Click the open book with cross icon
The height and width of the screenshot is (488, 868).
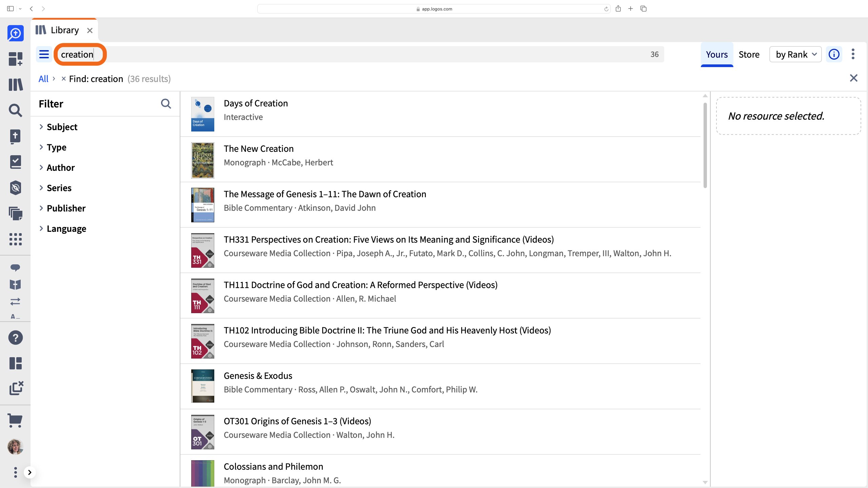pyautogui.click(x=15, y=285)
